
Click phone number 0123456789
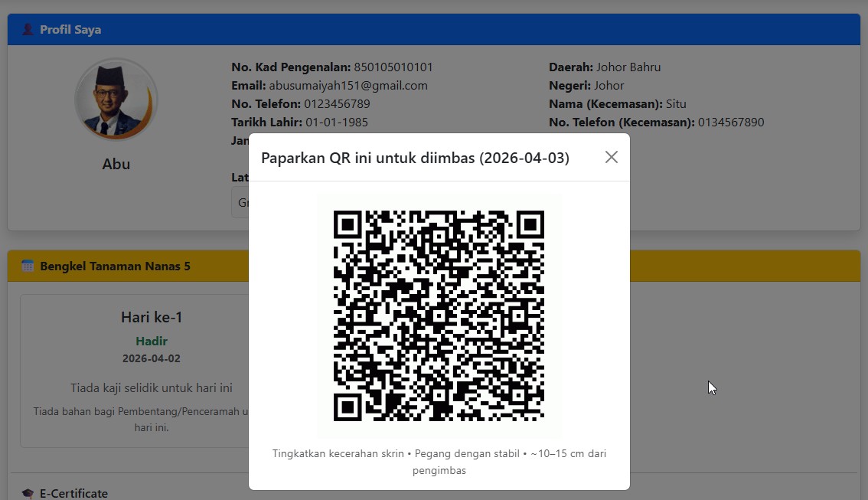click(x=337, y=103)
